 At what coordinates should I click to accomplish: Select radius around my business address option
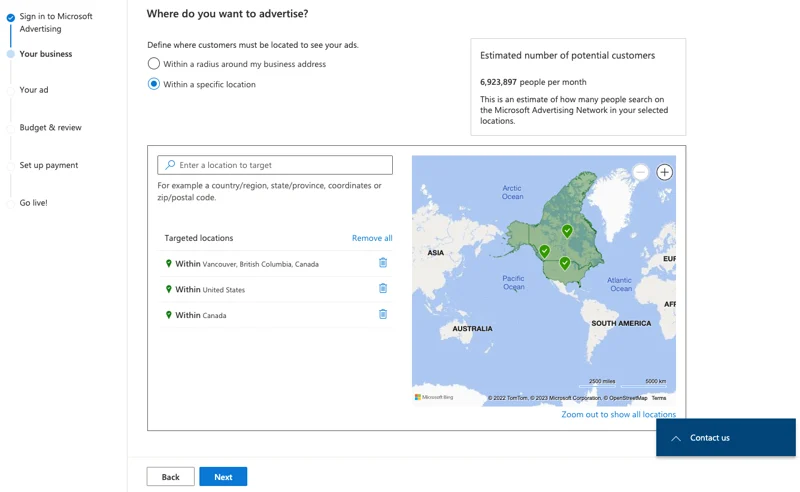click(x=154, y=64)
